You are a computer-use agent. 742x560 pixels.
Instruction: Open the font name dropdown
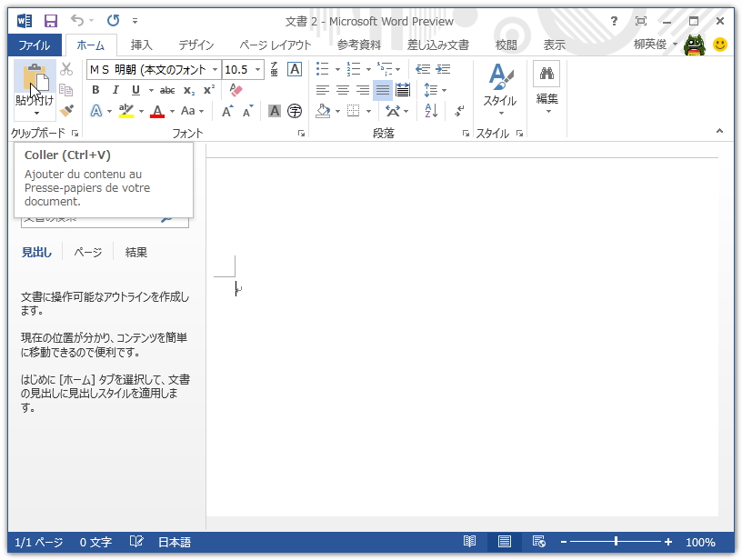click(x=215, y=69)
